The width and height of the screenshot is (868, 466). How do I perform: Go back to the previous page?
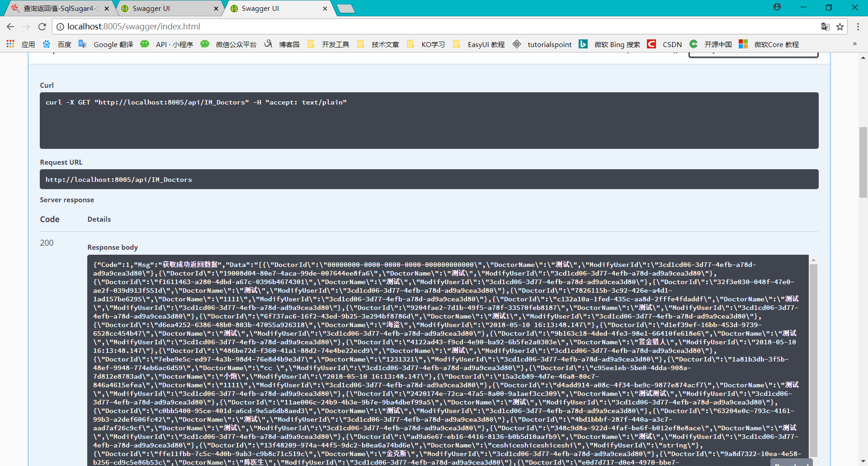click(x=10, y=27)
